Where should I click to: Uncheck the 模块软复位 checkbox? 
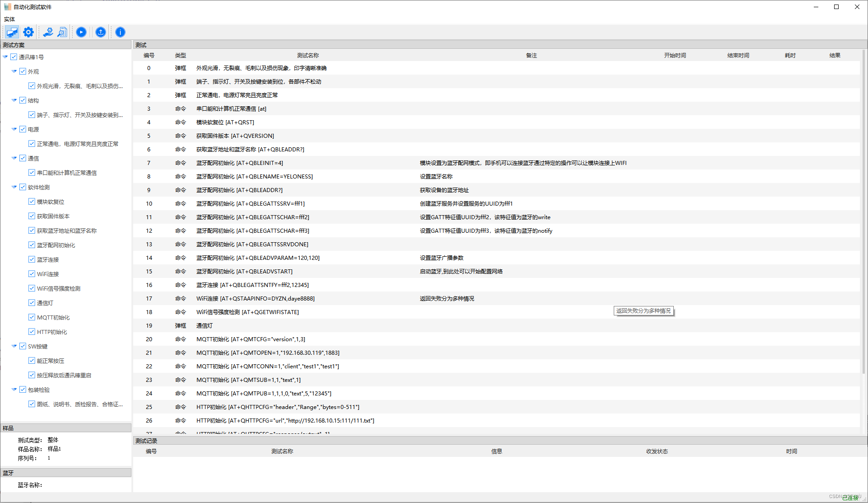(x=32, y=202)
